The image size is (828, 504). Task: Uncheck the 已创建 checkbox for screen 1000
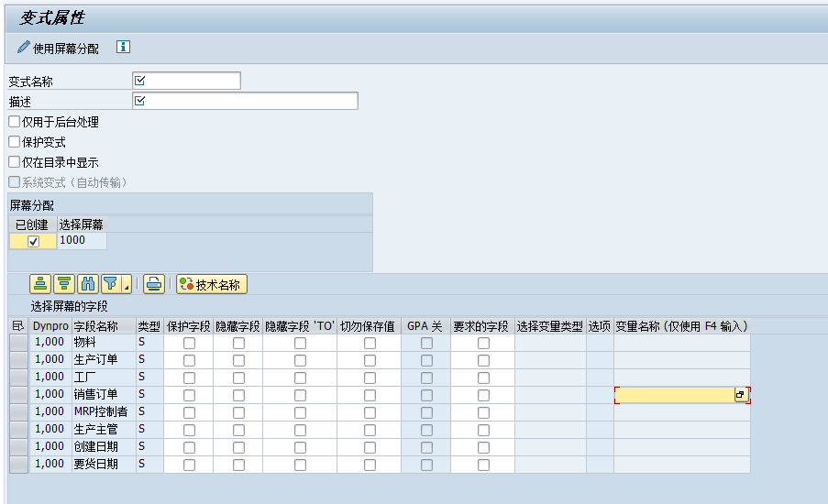pos(33,241)
